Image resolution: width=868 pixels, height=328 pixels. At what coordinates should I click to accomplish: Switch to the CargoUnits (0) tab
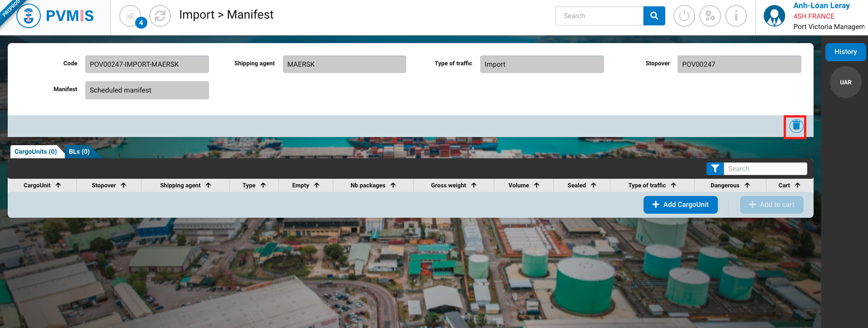point(36,152)
